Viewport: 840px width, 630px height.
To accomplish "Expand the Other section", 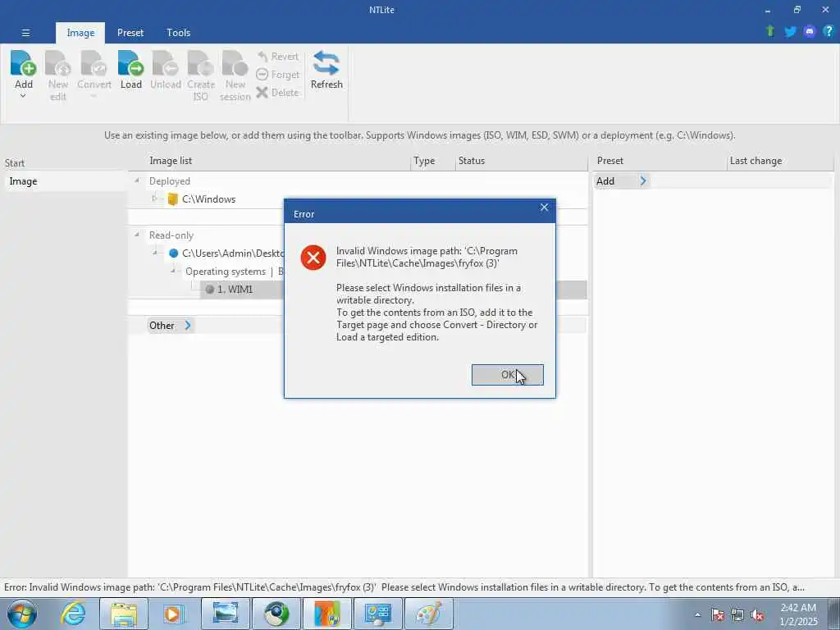I will 169,325.
